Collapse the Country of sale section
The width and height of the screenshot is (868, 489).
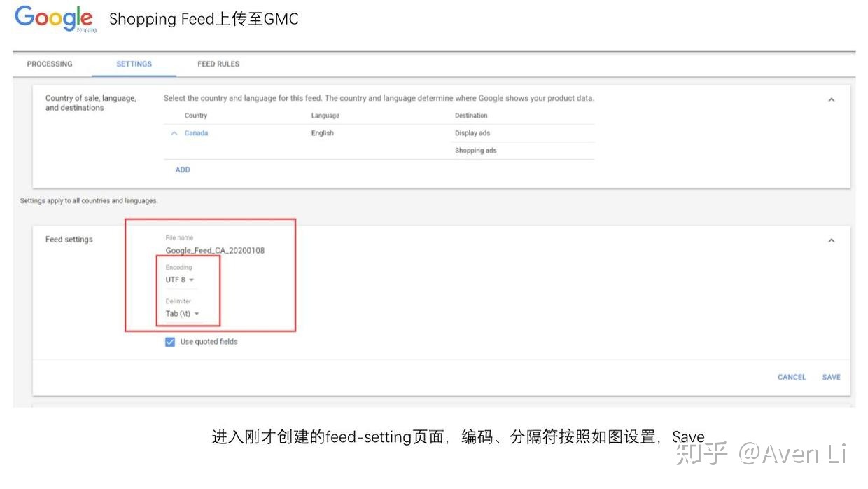pos(832,100)
